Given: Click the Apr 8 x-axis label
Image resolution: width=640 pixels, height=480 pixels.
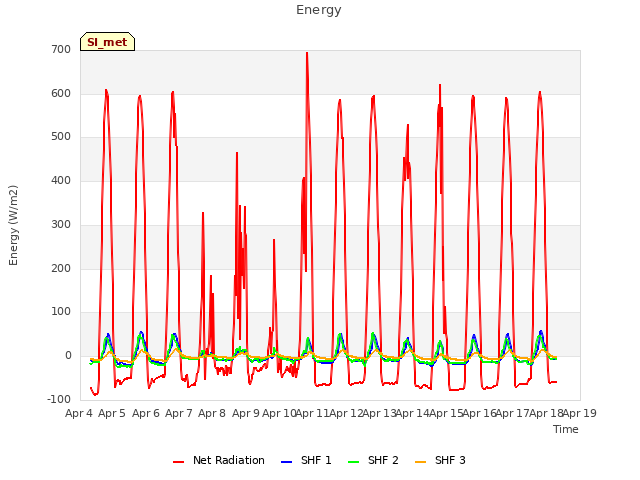Looking at the screenshot, I should 212,413.
